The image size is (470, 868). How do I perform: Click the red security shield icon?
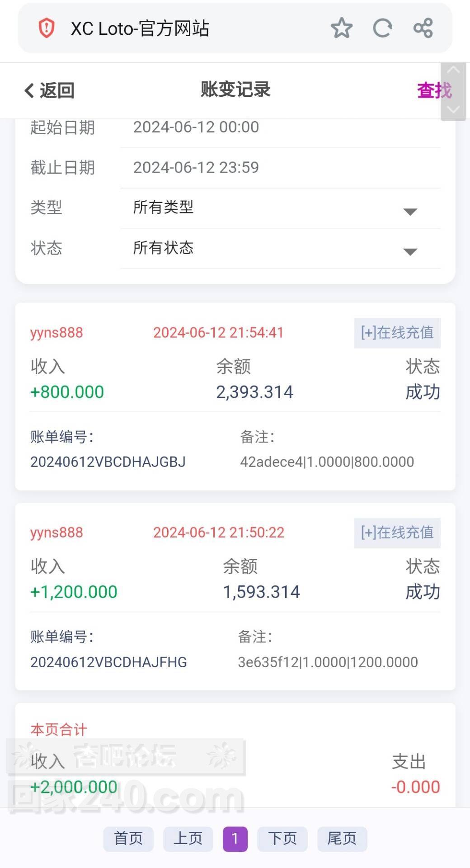tap(47, 28)
